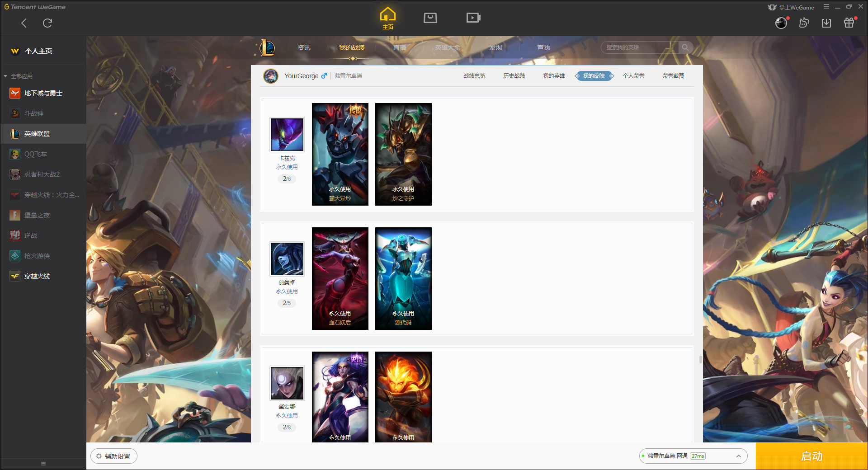Open the 直播 tab

click(400, 47)
